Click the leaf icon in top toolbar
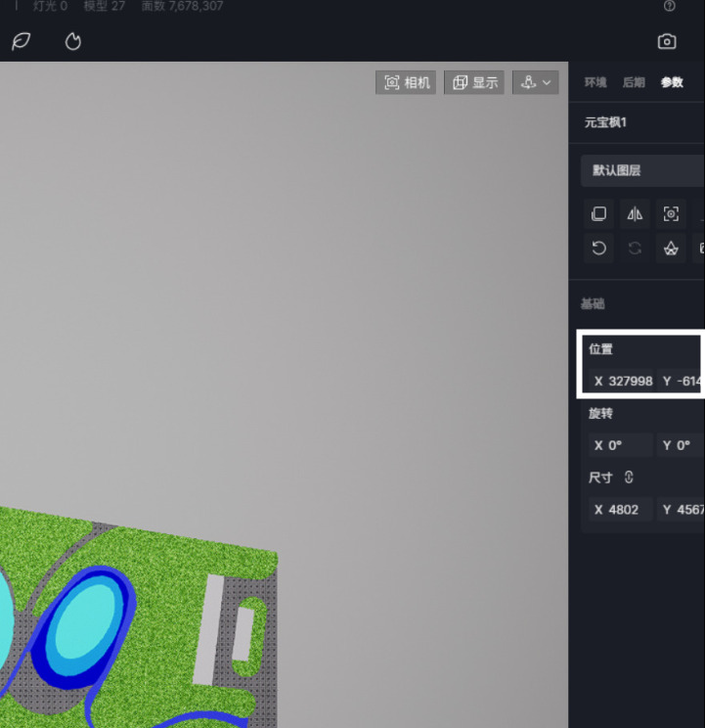 click(21, 41)
